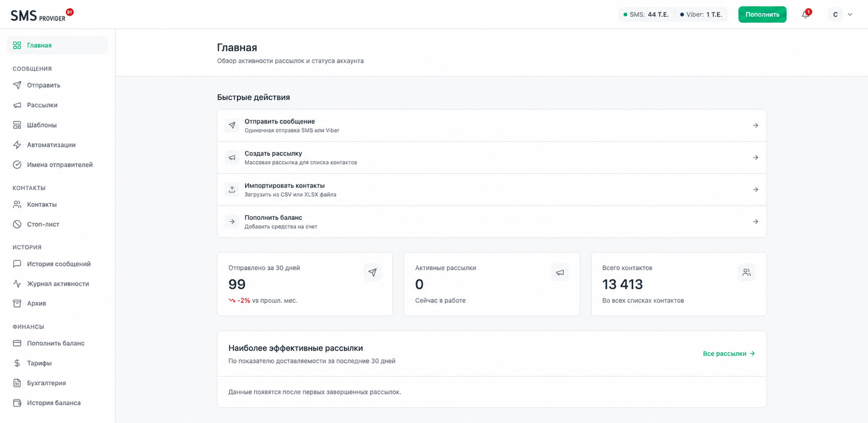The image size is (868, 423).
Task: Open Архив in the sidebar
Action: 58,303
